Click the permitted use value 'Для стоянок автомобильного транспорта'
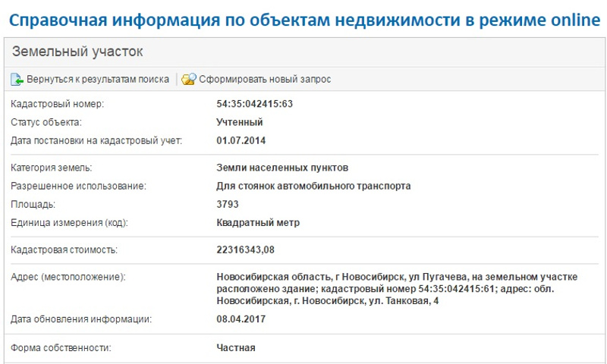Viewport: 607px width, 364px height. (313, 186)
